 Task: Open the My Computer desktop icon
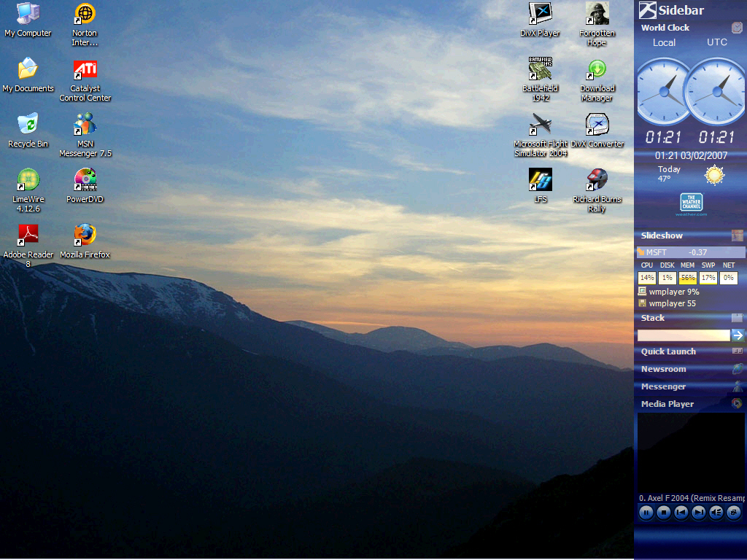(28, 20)
